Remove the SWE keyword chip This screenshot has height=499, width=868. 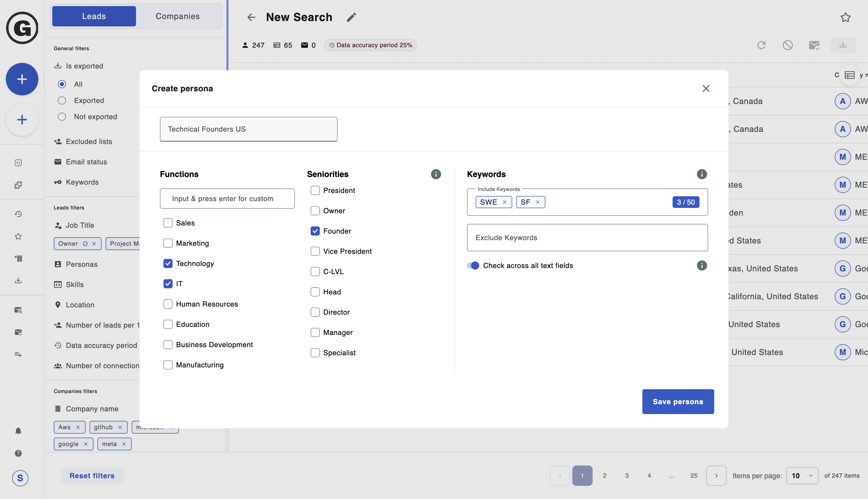coord(505,202)
